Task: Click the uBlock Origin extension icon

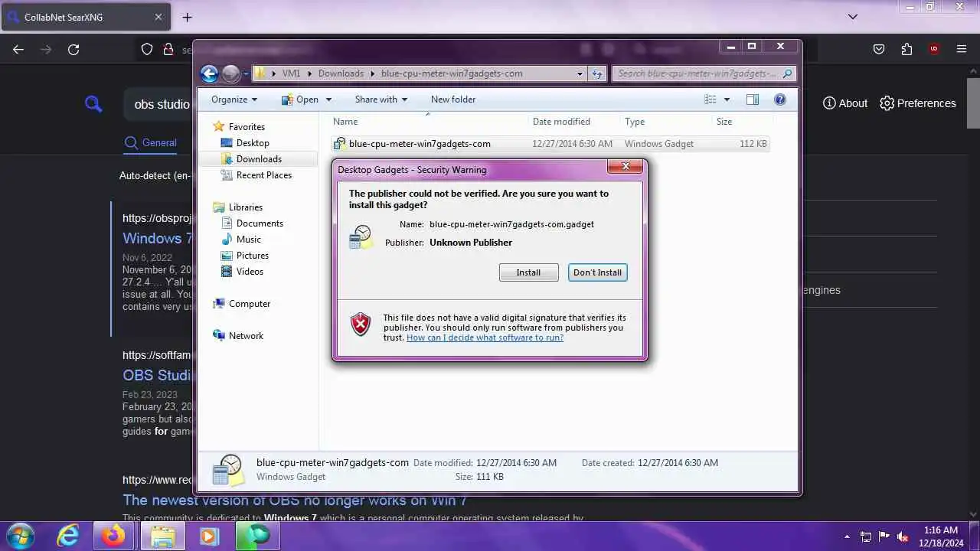Action: click(934, 49)
